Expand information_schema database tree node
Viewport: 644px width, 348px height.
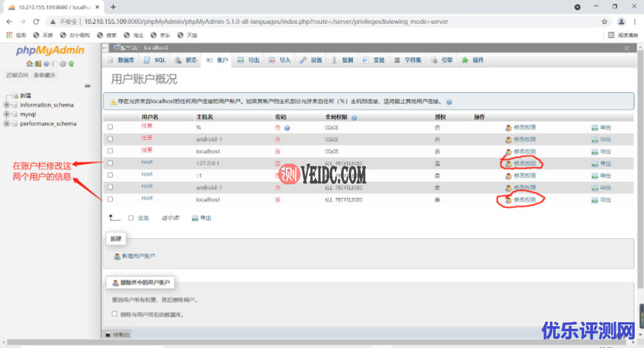click(6, 105)
